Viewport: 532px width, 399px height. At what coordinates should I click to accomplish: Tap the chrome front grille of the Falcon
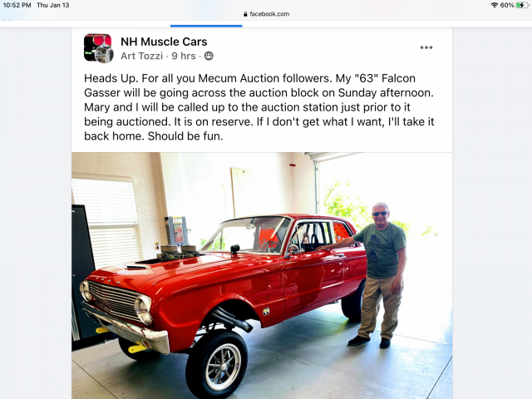(113, 300)
